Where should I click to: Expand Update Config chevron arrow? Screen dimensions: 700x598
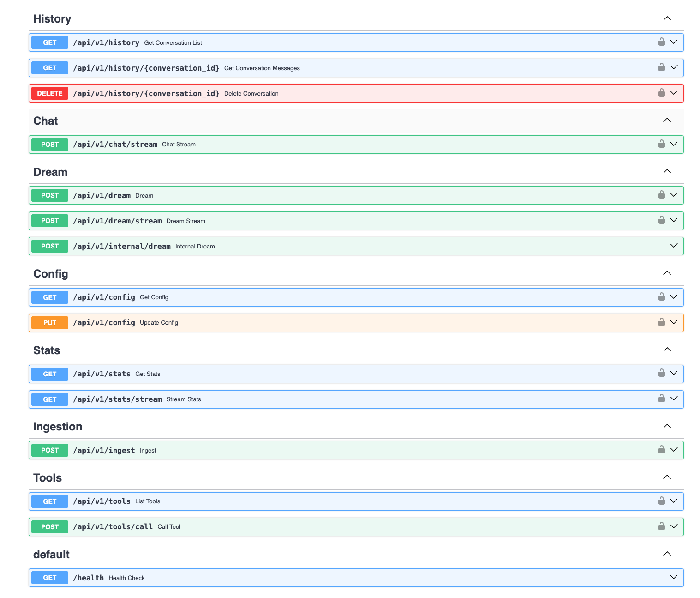tap(674, 322)
